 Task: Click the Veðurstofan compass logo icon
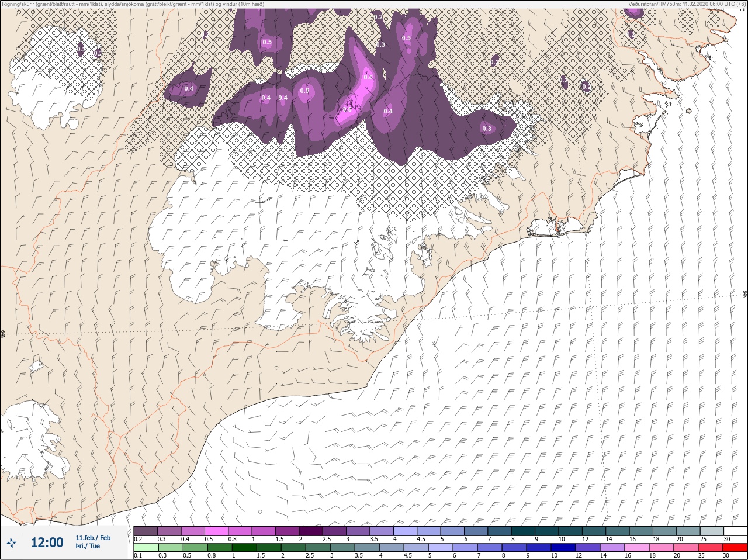coord(12,542)
